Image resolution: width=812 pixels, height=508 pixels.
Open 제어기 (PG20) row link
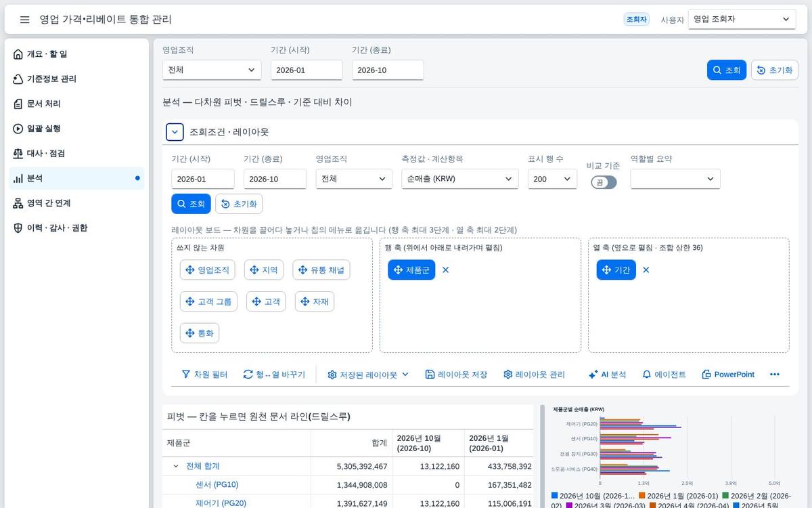tap(221, 503)
